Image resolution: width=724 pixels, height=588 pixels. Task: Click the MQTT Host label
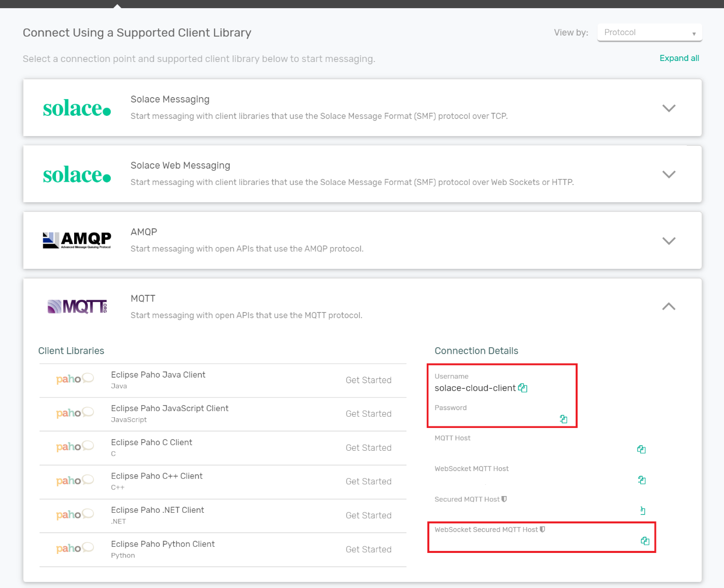tap(452, 438)
